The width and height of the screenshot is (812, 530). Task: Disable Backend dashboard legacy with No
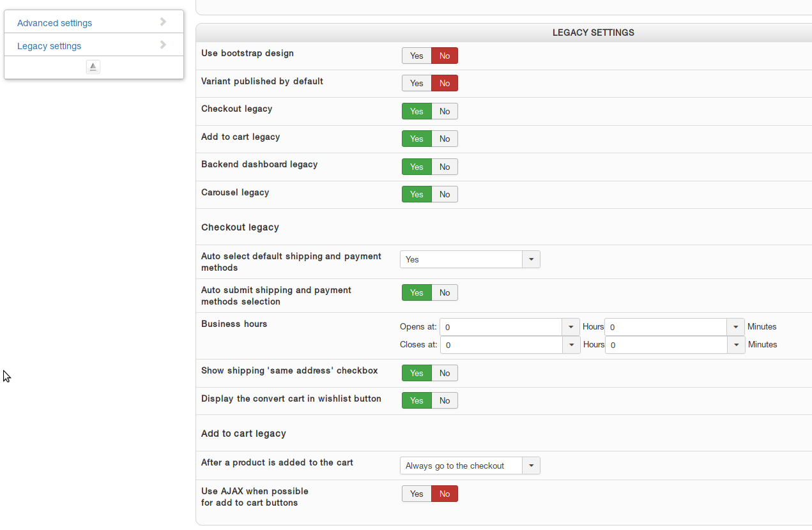pos(445,167)
